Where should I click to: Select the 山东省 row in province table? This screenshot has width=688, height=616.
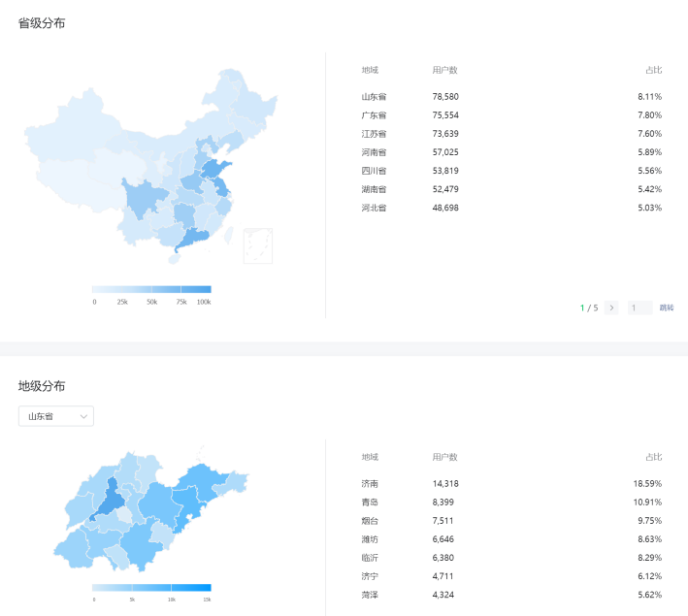pos(511,97)
